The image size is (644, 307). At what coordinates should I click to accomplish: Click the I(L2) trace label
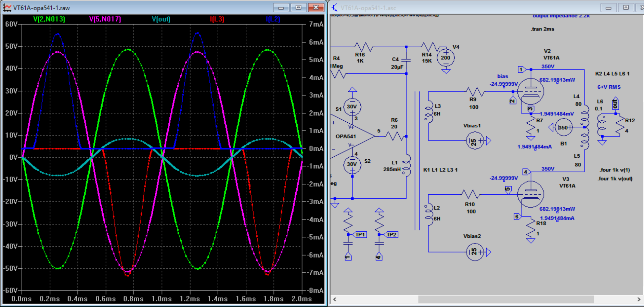tap(273, 19)
